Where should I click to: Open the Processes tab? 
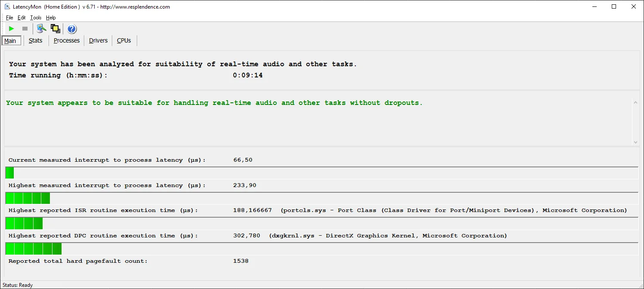[67, 40]
